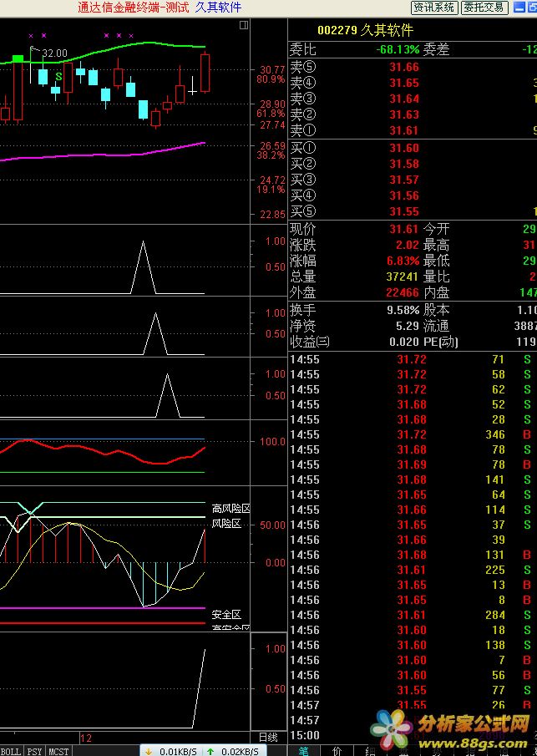This screenshot has width=537, height=756.
Task: Click the tick row with volume 346
Action: pyautogui.click(x=413, y=435)
